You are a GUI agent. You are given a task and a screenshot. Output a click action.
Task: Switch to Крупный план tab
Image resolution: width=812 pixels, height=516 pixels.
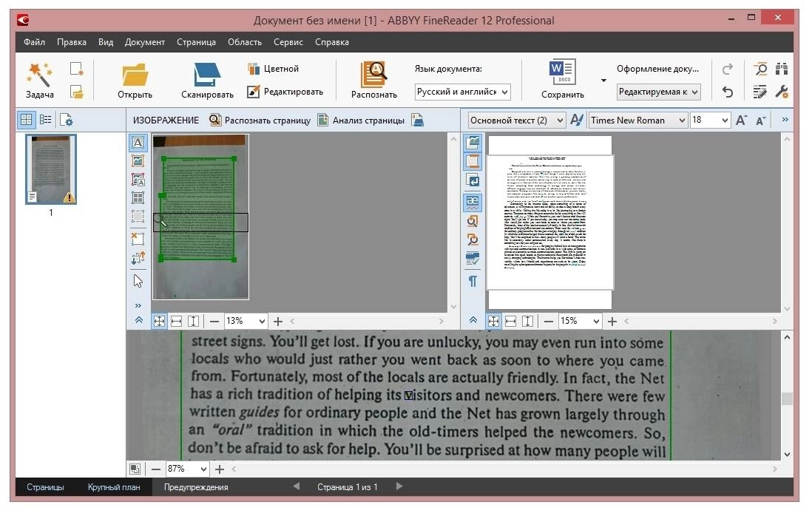click(x=114, y=487)
